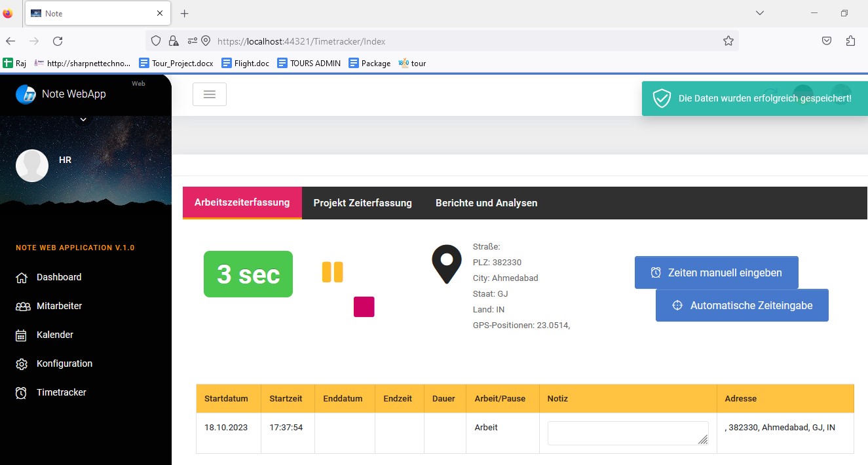Click the City: Ahmedabad text
868x465 pixels.
coord(506,278)
